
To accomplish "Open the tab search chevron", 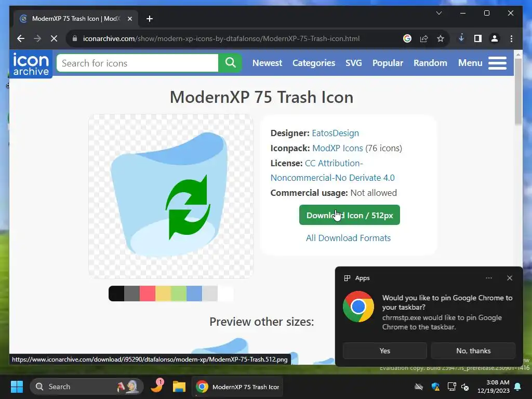I will point(438,13).
